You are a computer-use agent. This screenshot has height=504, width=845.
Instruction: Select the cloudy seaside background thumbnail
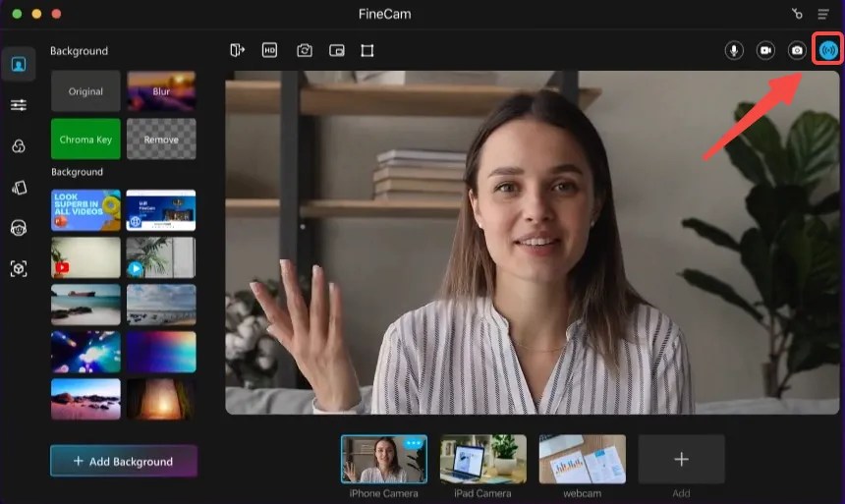point(161,305)
